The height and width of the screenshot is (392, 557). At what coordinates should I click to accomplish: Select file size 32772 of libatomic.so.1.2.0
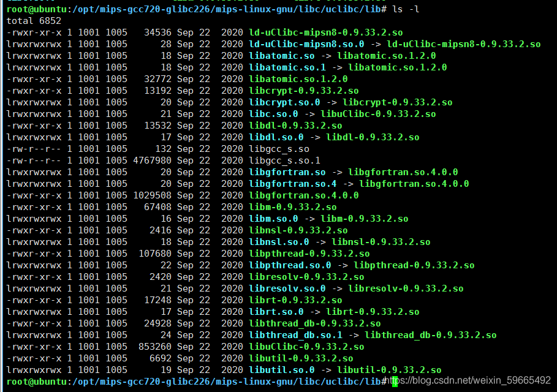tap(157, 79)
